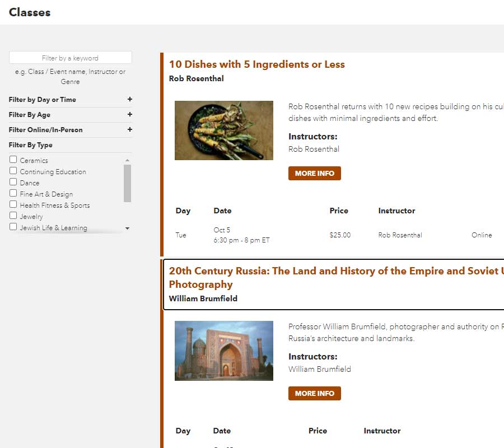Enable the Health Fitness & Sports filter
The width and height of the screenshot is (504, 448).
tap(13, 204)
